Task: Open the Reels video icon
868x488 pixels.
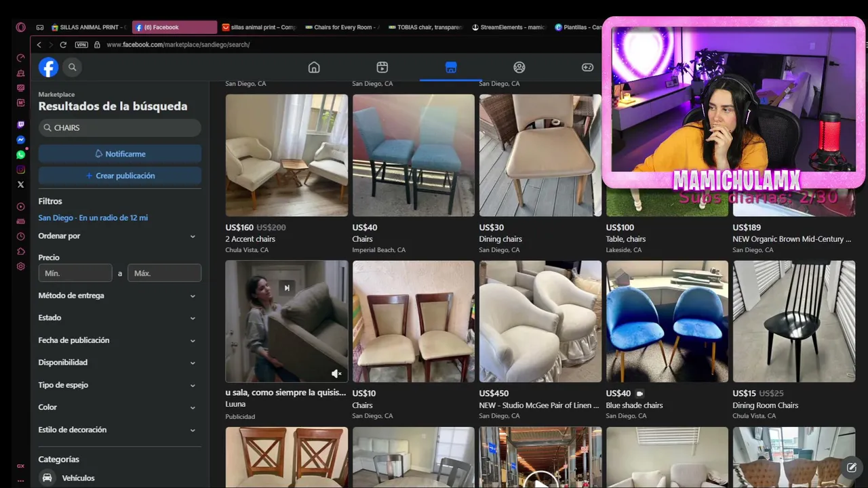Action: tap(382, 67)
